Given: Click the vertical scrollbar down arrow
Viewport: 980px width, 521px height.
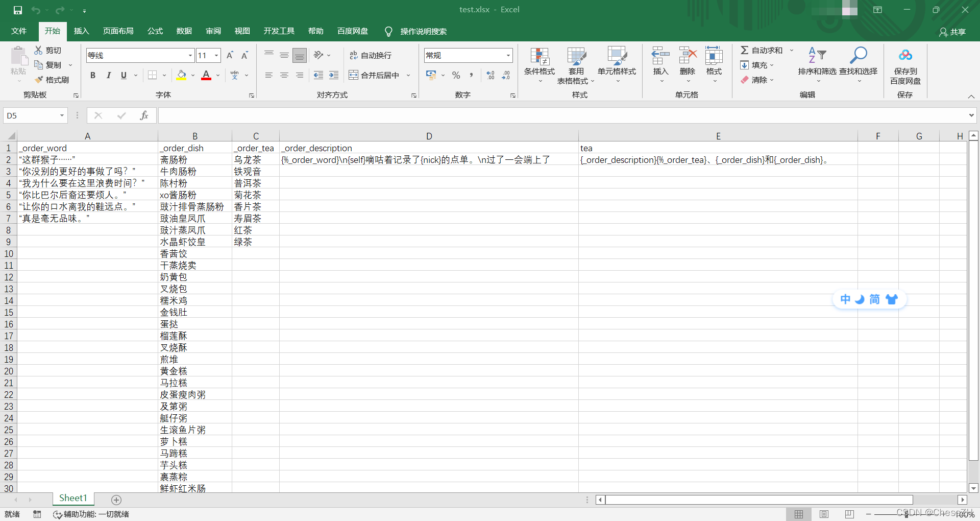Looking at the screenshot, I should [973, 488].
